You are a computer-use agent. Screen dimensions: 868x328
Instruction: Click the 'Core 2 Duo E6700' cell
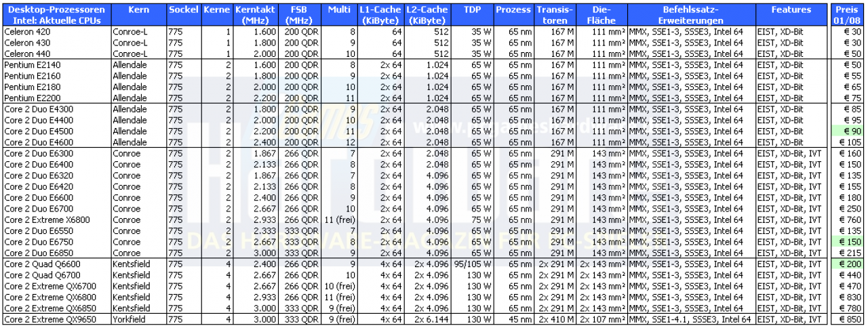[57, 208]
